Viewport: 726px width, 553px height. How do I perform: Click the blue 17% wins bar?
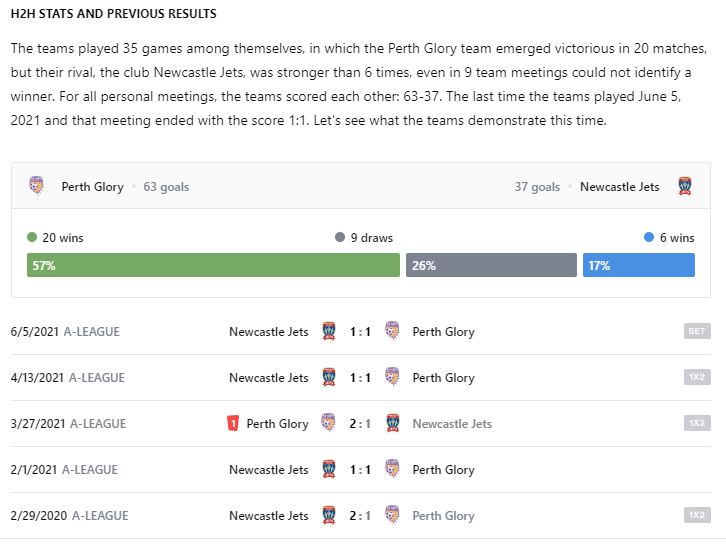(638, 265)
